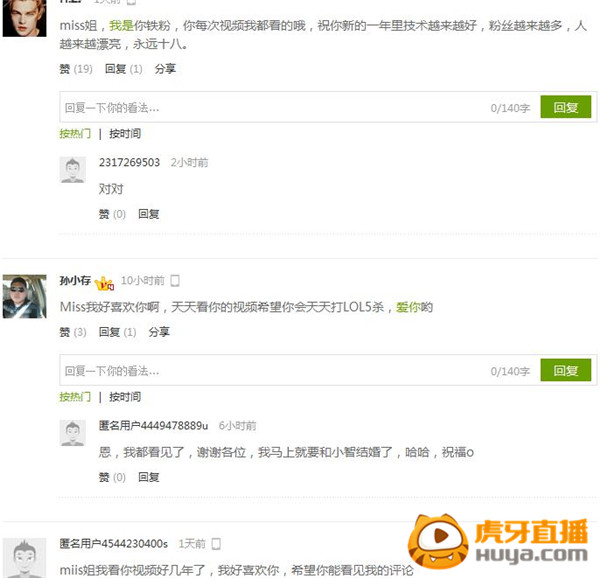Open avatar of 匿名用户4544230400s
Viewport: 600px width, 578px height.
(x=24, y=558)
